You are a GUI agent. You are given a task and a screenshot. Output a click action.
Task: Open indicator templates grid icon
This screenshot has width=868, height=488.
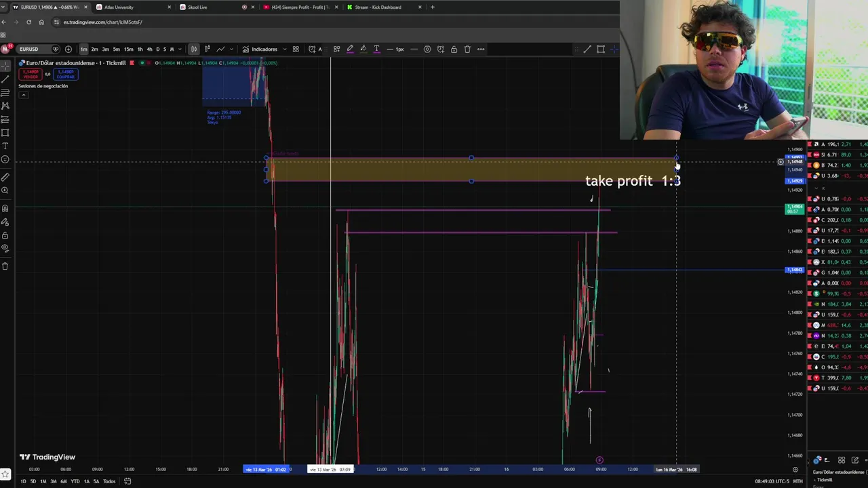(x=296, y=49)
